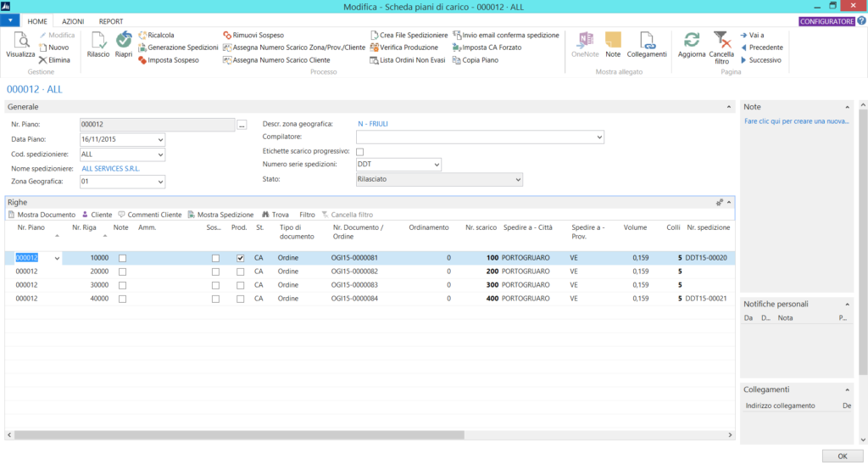The image size is (868, 465).
Task: Click Verifica Produzione in ribbon
Action: [x=404, y=48]
